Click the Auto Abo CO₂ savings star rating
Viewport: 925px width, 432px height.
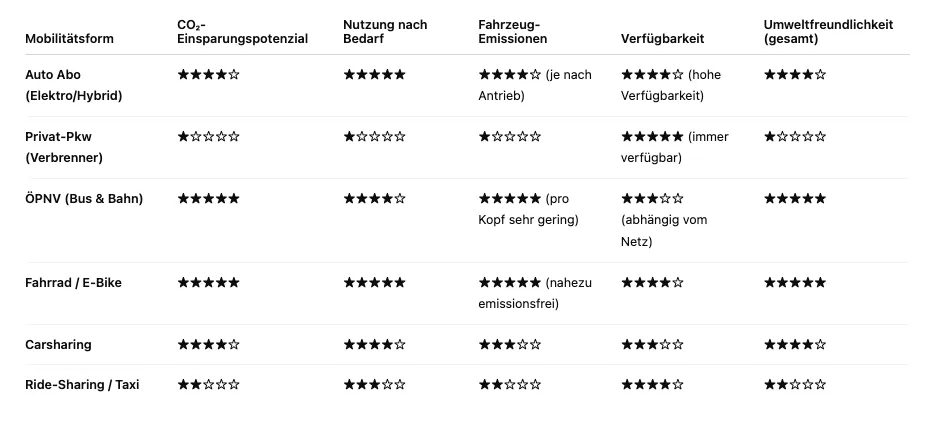tap(208, 75)
